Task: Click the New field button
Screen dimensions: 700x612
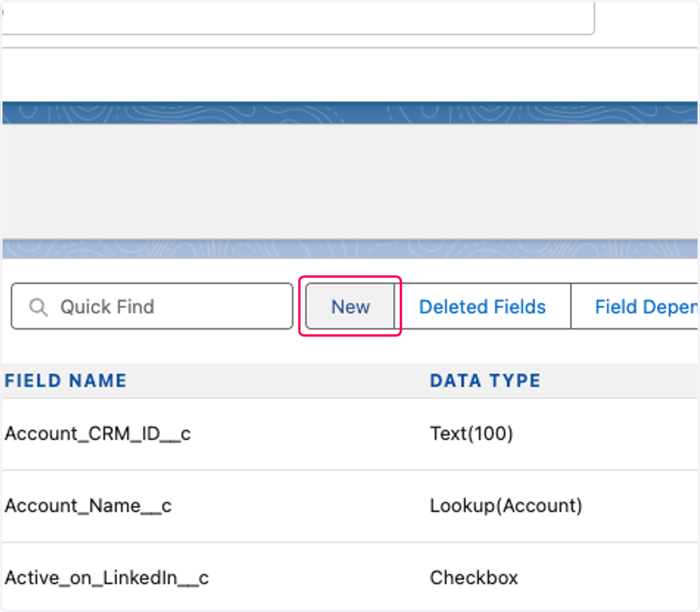Action: (351, 306)
